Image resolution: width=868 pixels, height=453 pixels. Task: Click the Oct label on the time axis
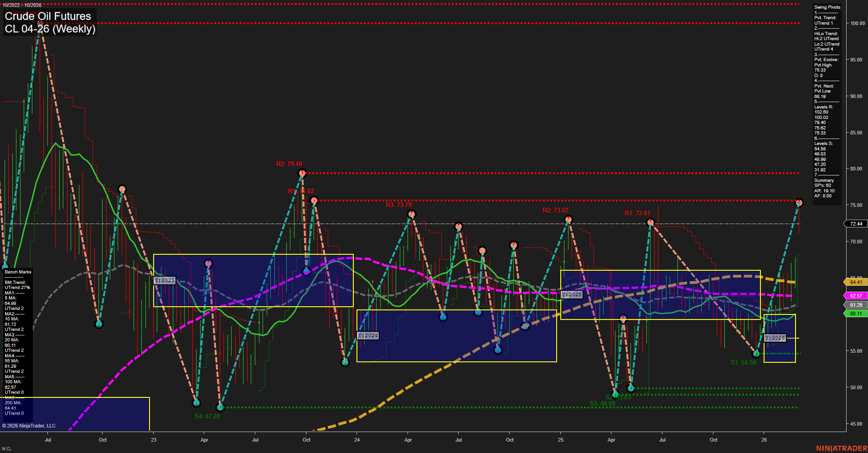(103, 440)
